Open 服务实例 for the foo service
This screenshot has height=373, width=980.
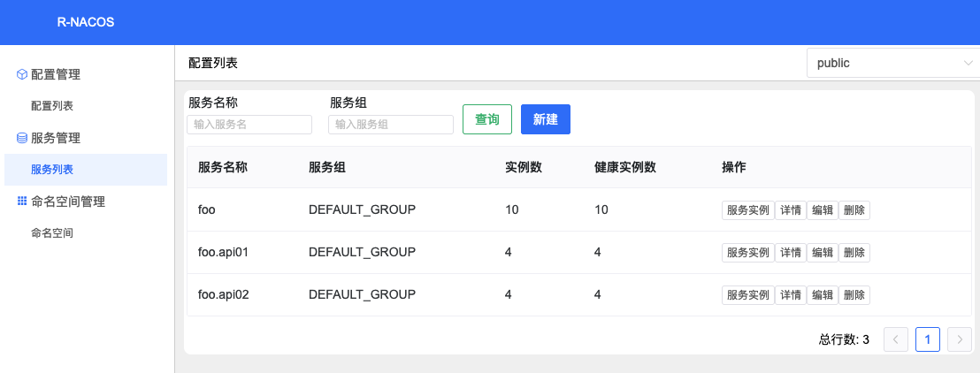tap(748, 210)
